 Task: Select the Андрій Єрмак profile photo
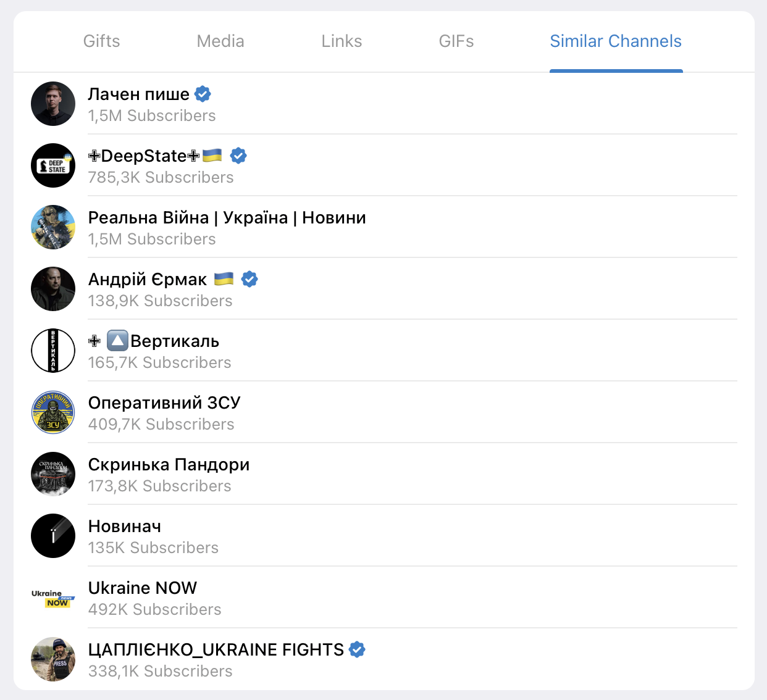point(53,289)
